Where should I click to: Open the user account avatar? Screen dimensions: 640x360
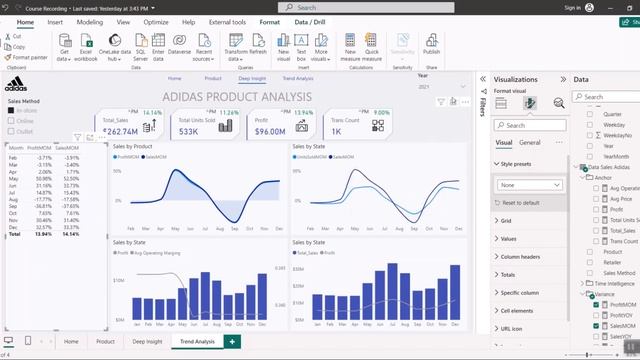(589, 7)
